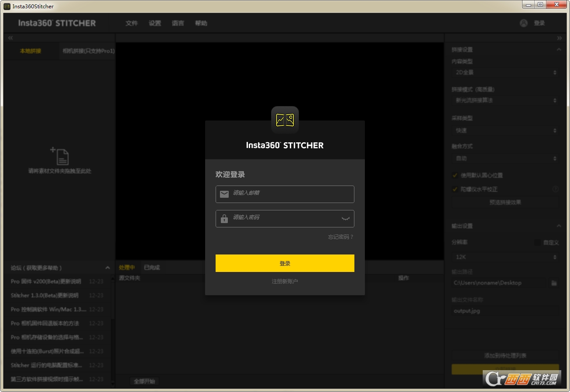Screen dimensions: 570x392
Task: Open the 帮助 menu
Action: click(201, 23)
